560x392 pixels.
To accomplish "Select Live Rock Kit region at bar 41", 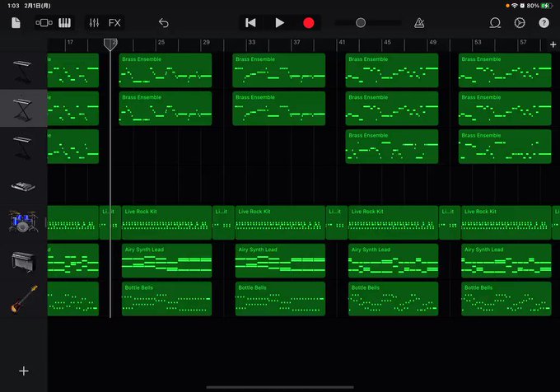I will pos(393,223).
